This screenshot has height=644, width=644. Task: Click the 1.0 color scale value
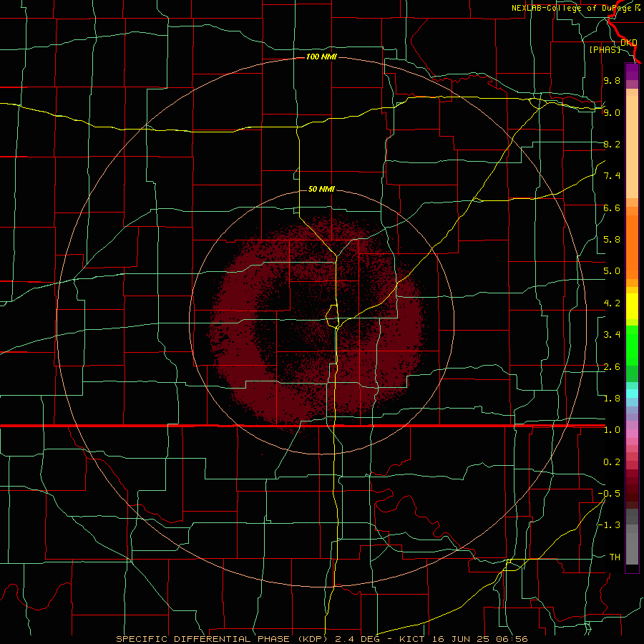[x=612, y=429]
